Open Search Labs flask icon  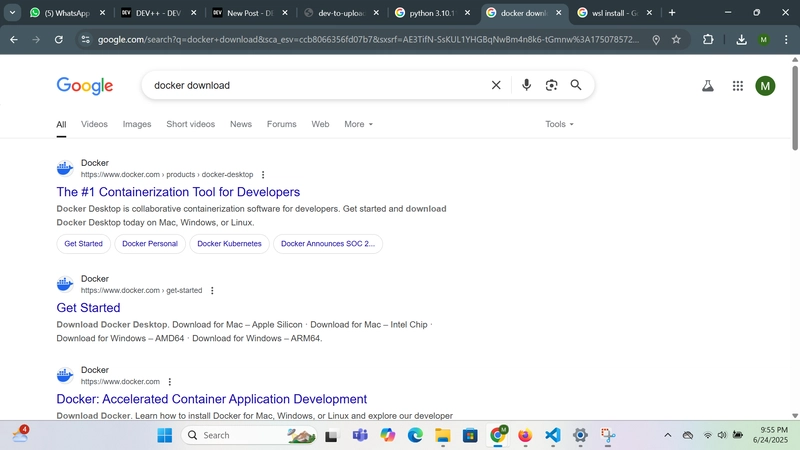pos(708,86)
